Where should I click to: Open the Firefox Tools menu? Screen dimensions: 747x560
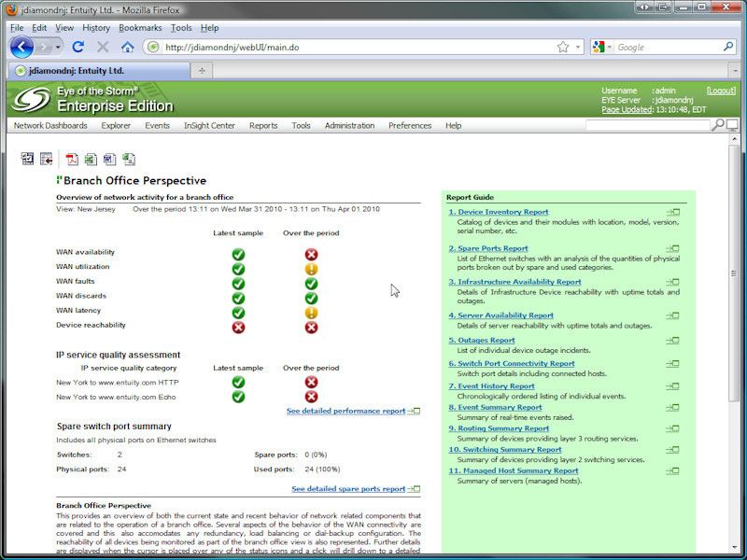coord(181,28)
